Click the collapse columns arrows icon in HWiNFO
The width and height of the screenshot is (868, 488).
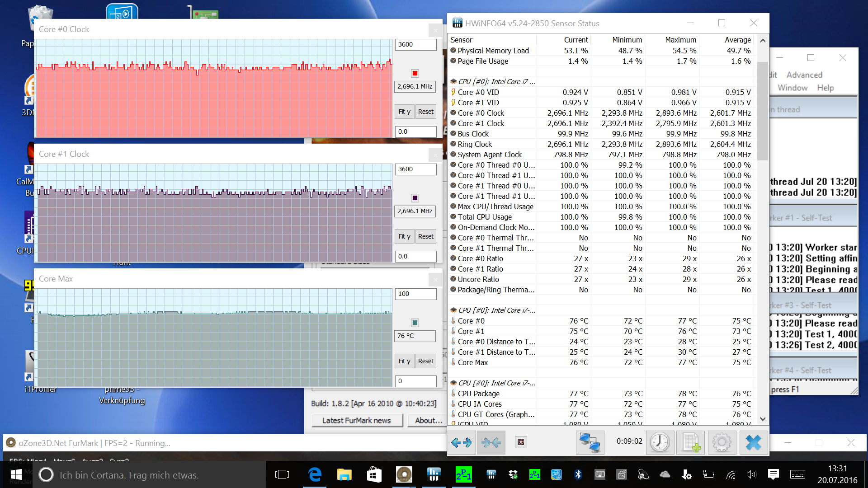tap(491, 442)
